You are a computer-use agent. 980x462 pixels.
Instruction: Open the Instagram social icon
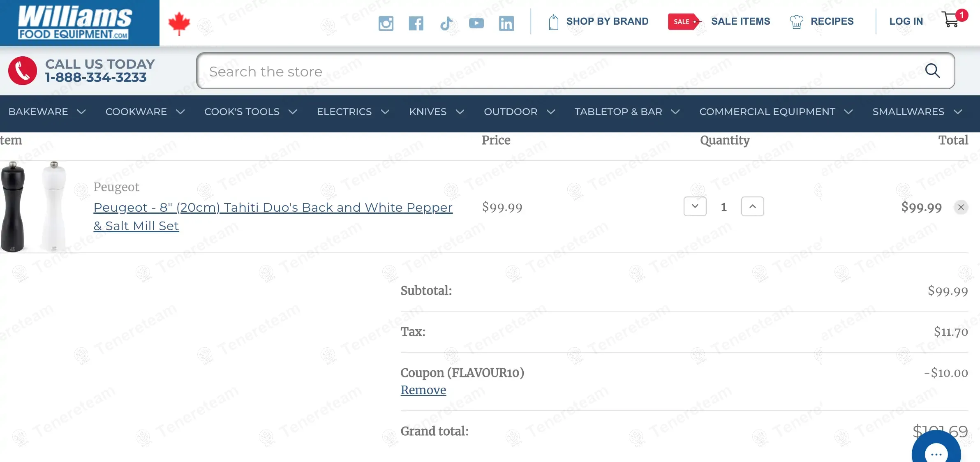[386, 23]
